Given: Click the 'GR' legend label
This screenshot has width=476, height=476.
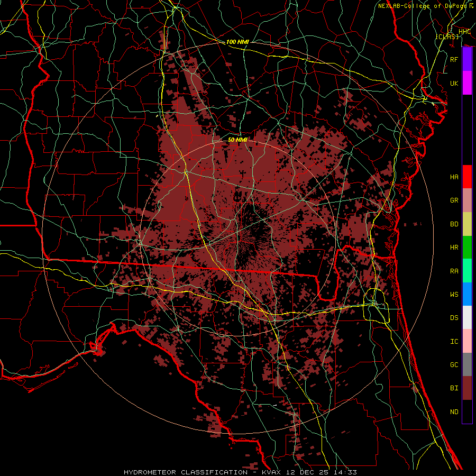Looking at the screenshot, I should (454, 200).
